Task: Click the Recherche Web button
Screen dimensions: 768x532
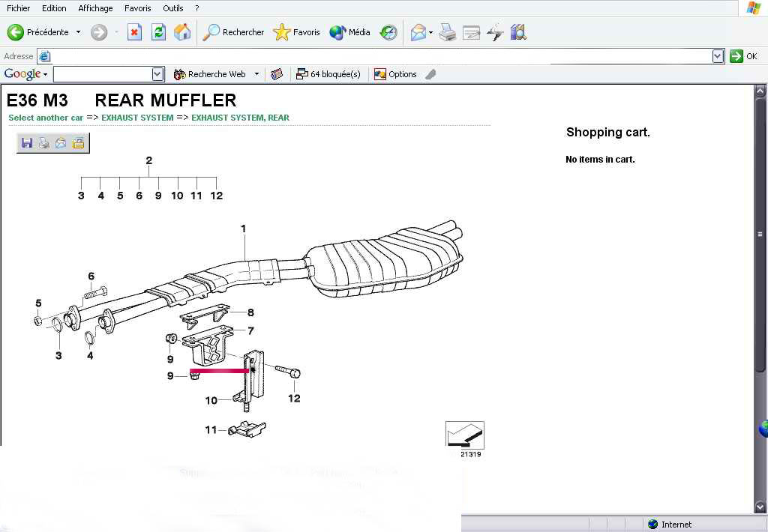Action: pos(210,74)
